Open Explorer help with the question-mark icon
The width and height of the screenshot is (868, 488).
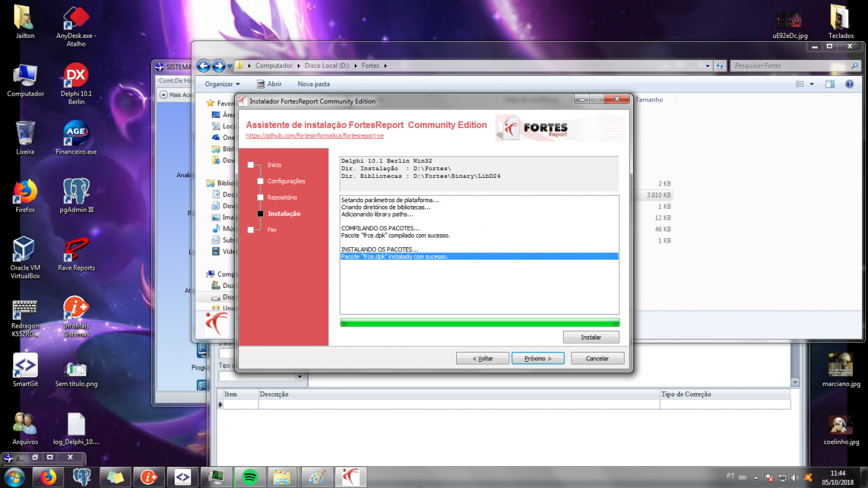(x=849, y=84)
